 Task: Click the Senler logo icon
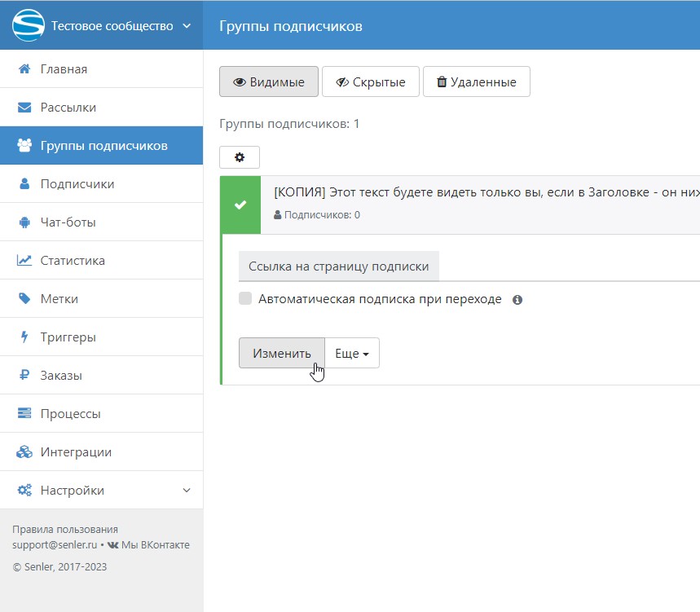[28, 25]
